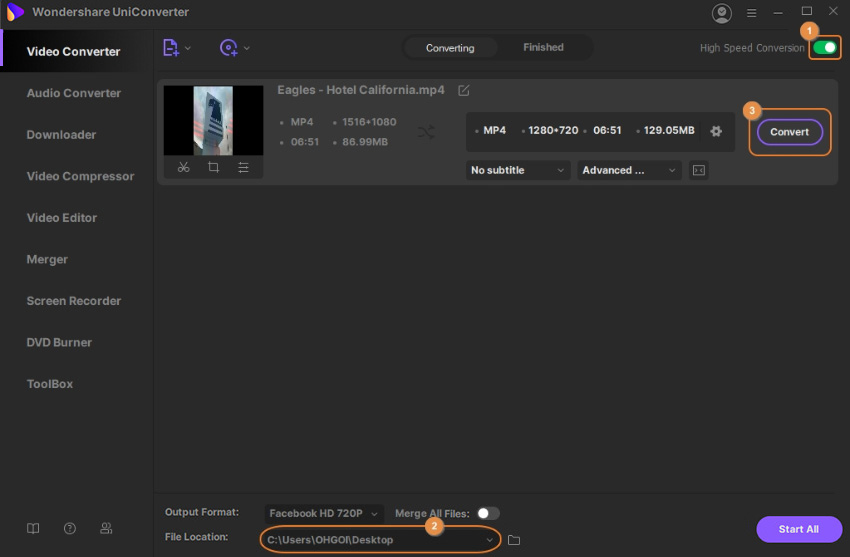Viewport: 850px width, 557px height.
Task: Click the add files icon
Action: 171,48
